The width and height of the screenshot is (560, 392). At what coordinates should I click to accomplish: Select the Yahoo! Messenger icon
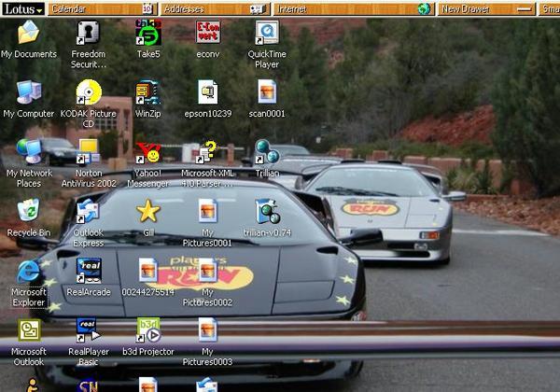point(148,152)
